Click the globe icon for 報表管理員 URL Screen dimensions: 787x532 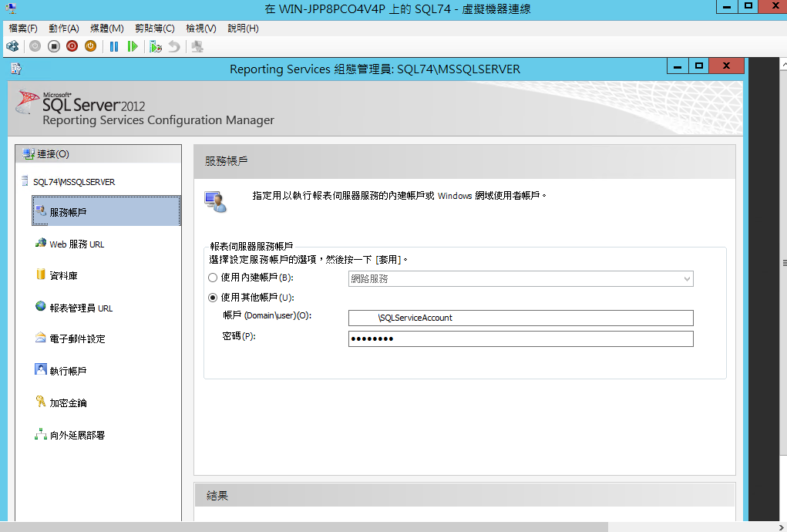[41, 305]
